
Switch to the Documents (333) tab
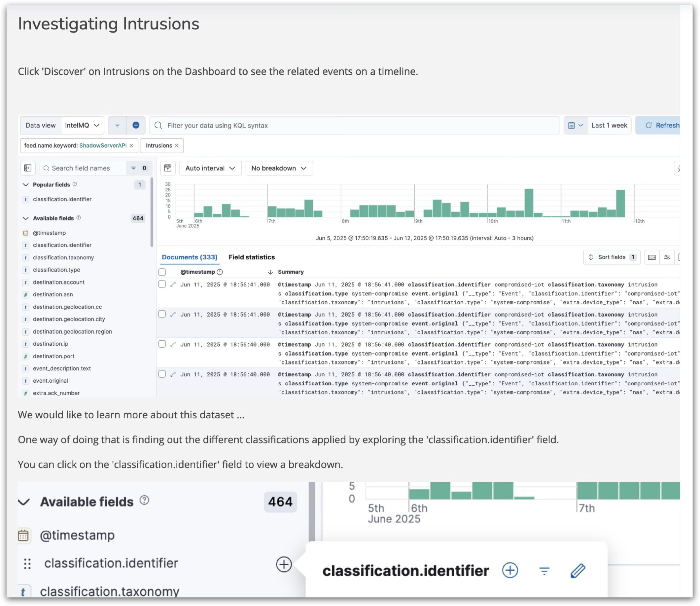click(190, 257)
